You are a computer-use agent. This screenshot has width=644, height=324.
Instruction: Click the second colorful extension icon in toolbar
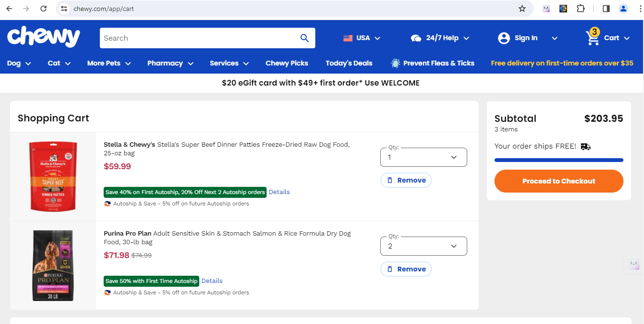pos(563,9)
